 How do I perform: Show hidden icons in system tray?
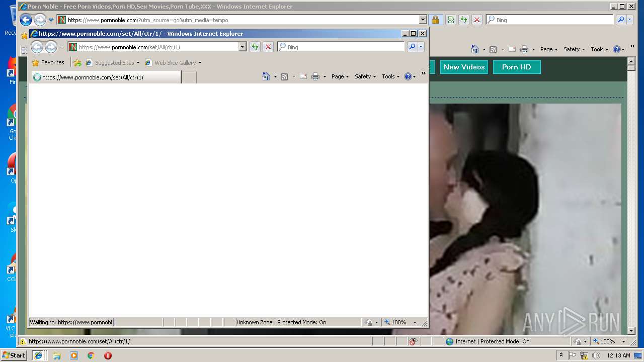[x=561, y=355]
